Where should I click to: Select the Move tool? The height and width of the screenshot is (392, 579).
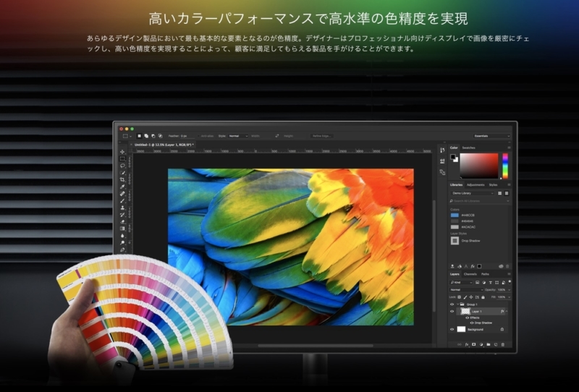[x=122, y=152]
